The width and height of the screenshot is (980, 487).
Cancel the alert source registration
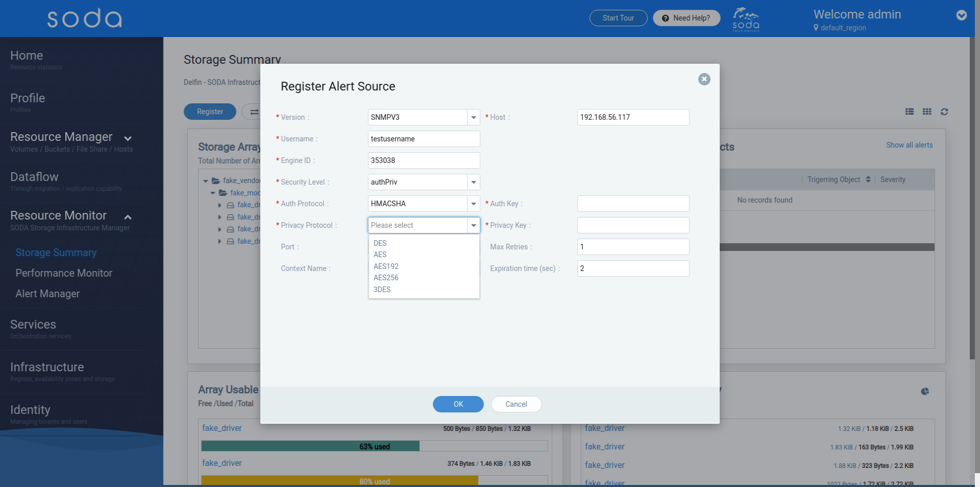point(516,404)
